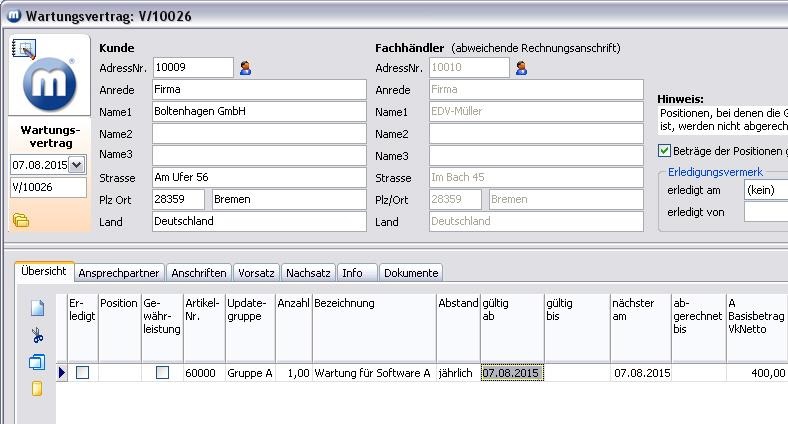
Task: Click the scissors cut icon
Action: (x=38, y=336)
